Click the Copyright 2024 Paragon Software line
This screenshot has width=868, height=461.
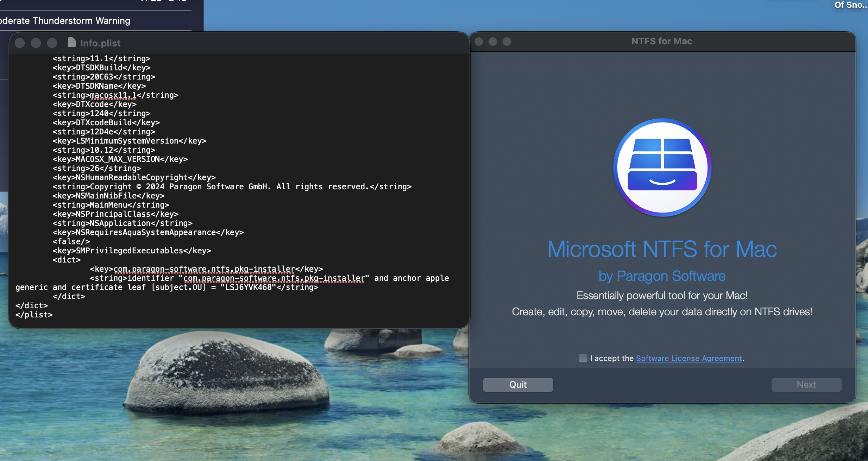pyautogui.click(x=232, y=187)
